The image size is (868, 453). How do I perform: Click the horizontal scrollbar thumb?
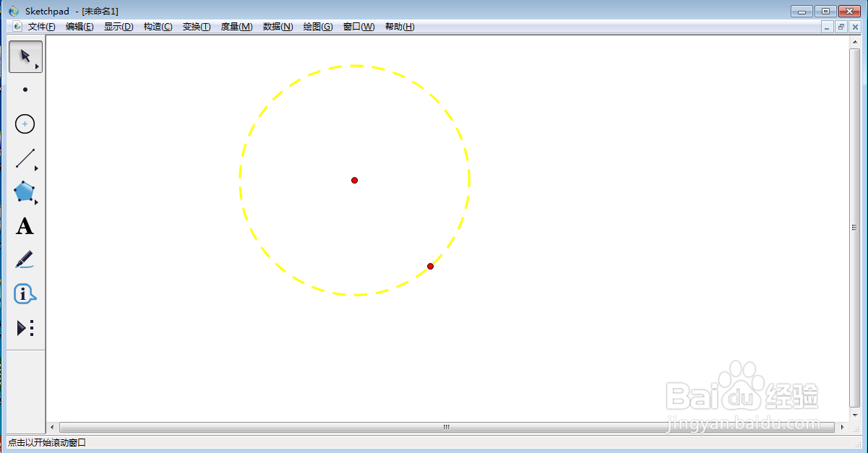pos(446,427)
